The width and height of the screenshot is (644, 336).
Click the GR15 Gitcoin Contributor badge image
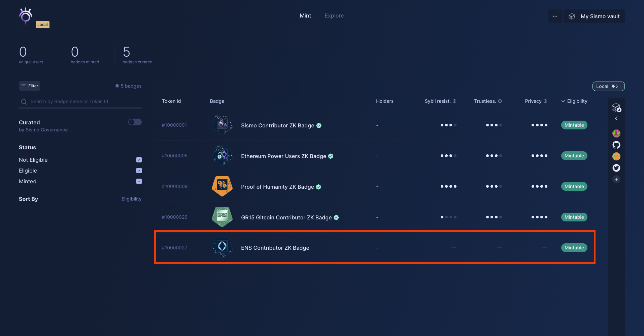[x=222, y=217]
